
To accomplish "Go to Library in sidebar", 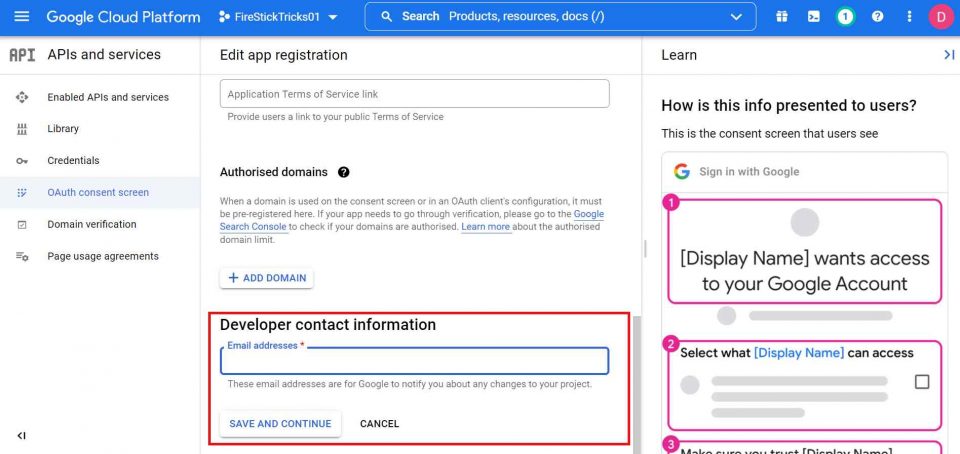I will click(63, 128).
